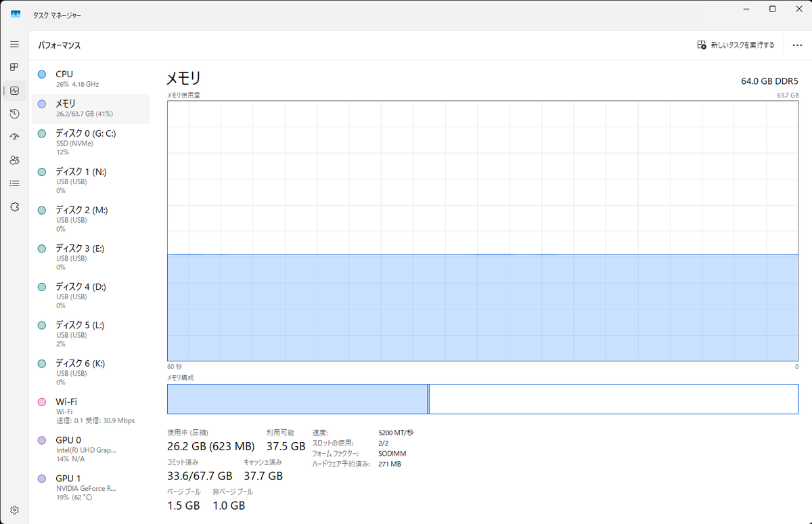Click the 60 秒 graph time label

point(175,366)
